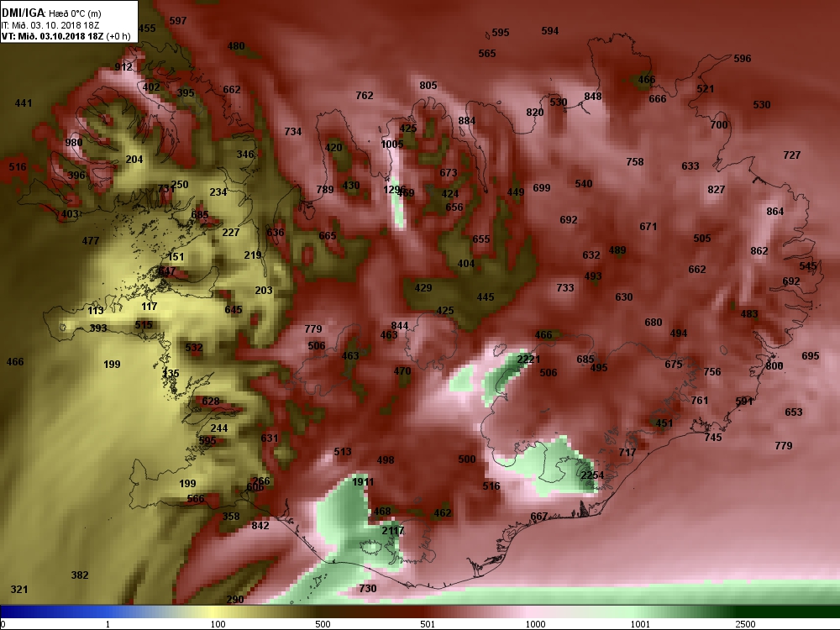
Task: Pick the 501 label on the color scale
Action: tap(428, 624)
